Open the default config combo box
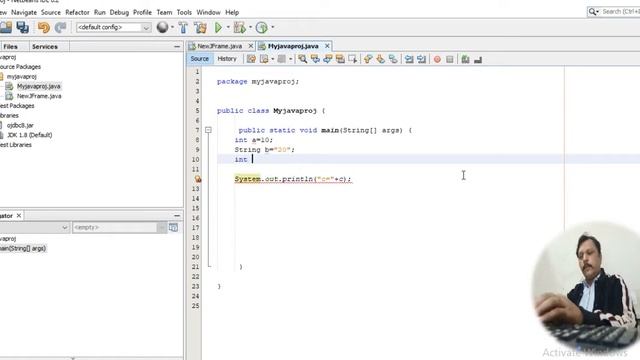The height and width of the screenshot is (360, 640). pos(113,27)
